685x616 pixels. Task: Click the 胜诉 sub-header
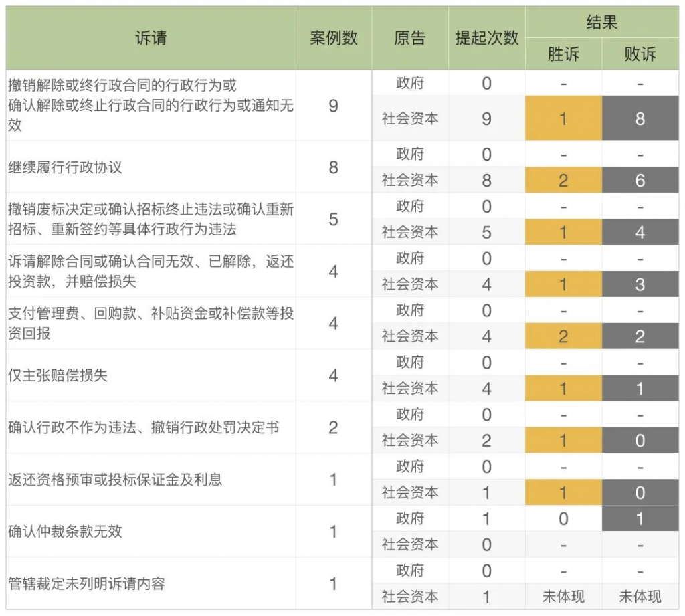point(563,54)
